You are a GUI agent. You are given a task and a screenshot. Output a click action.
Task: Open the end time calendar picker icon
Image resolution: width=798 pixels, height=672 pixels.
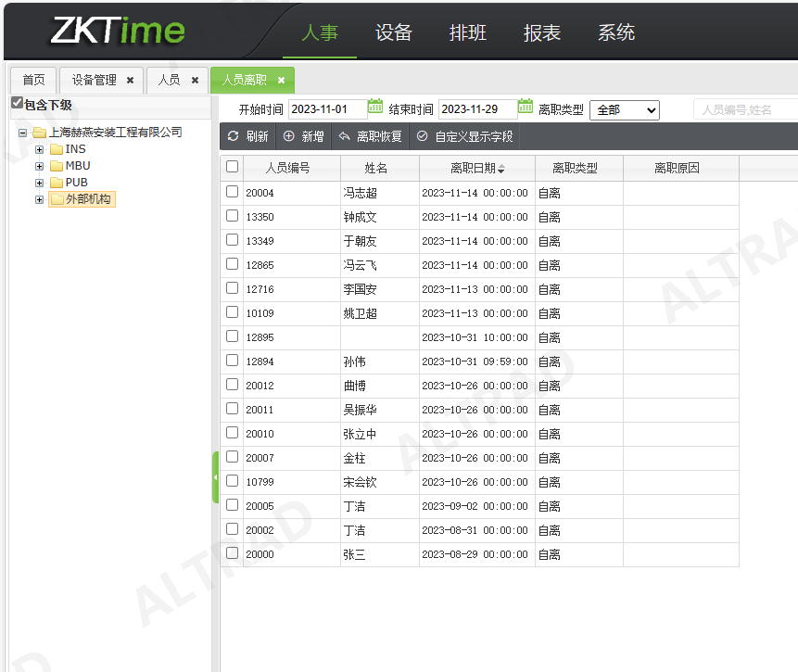click(525, 108)
